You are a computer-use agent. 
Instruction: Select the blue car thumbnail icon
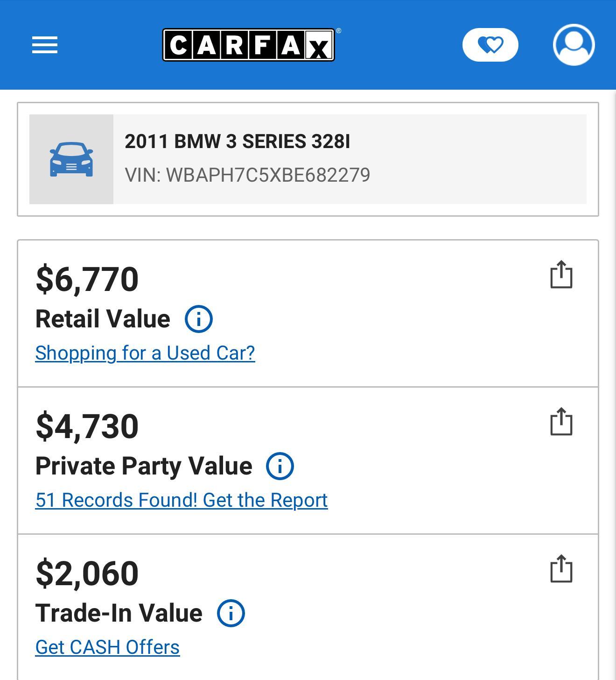pos(71,159)
